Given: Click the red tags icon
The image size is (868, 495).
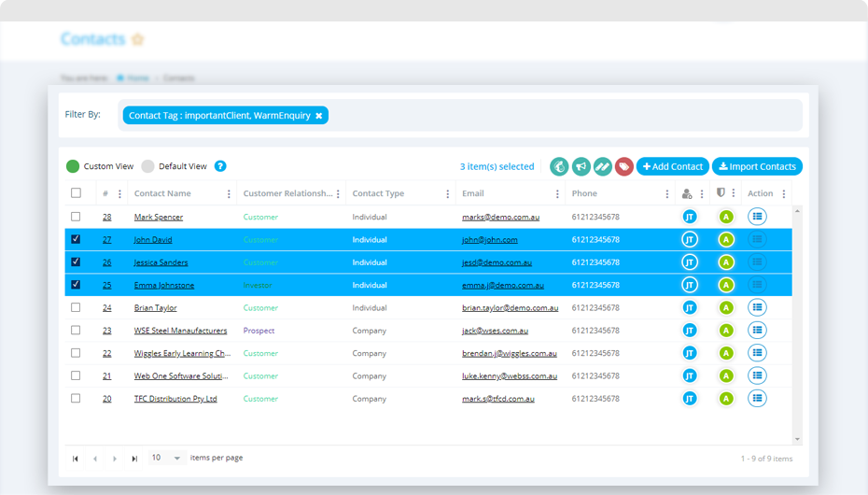Looking at the screenshot, I should [x=623, y=166].
